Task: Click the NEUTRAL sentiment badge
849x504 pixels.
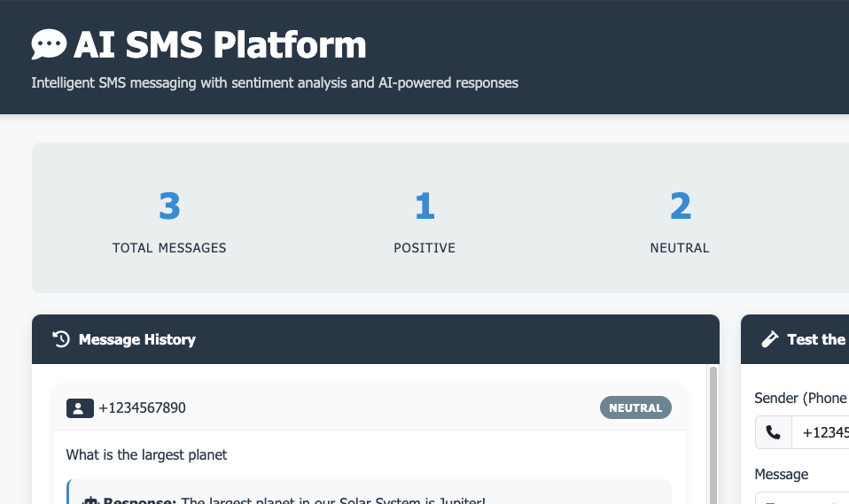Action: tap(635, 408)
